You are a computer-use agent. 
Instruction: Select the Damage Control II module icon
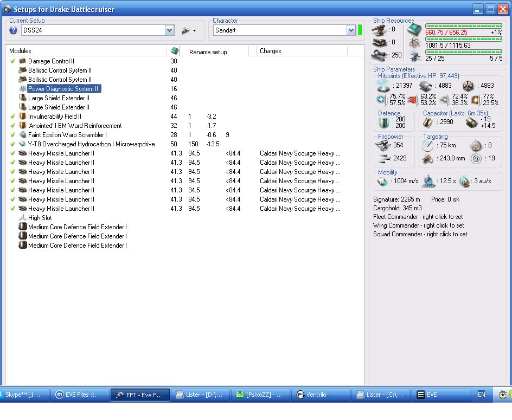click(x=23, y=61)
